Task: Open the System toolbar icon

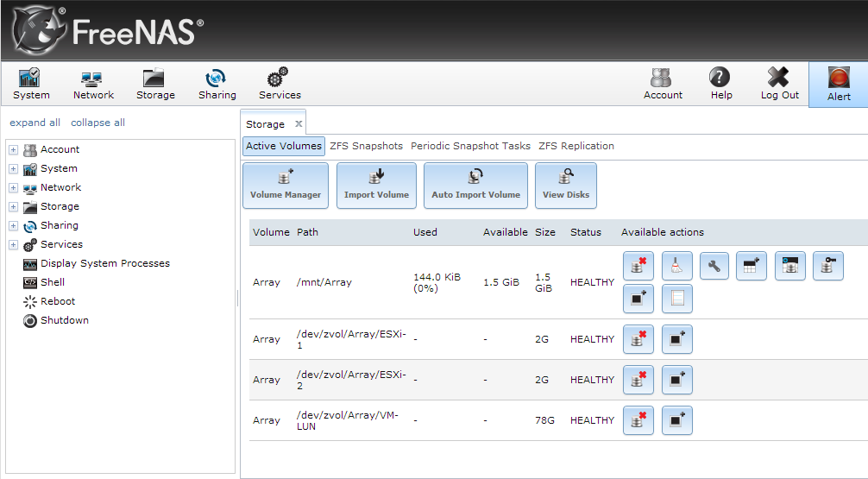Action: pyautogui.click(x=31, y=84)
